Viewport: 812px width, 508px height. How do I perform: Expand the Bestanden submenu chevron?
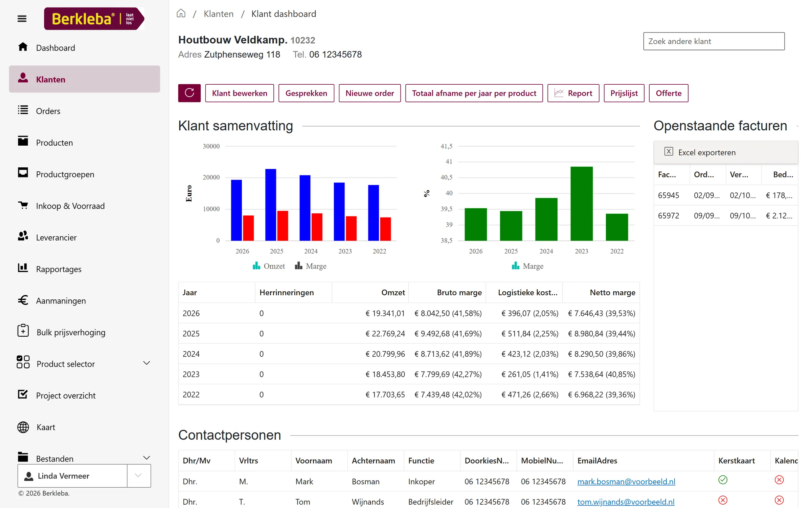[x=146, y=458]
